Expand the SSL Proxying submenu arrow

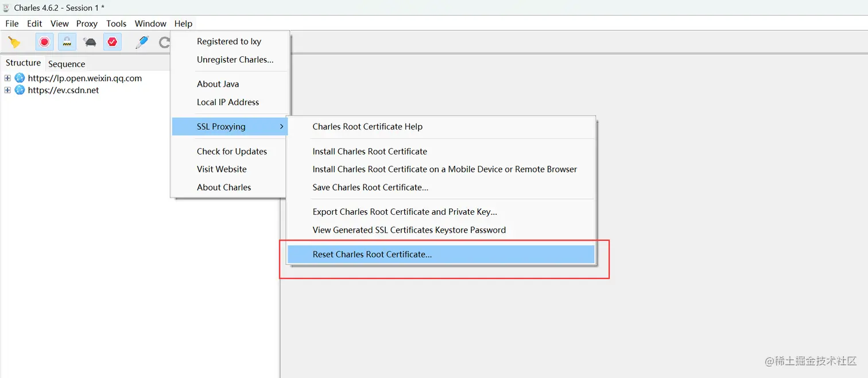(281, 126)
